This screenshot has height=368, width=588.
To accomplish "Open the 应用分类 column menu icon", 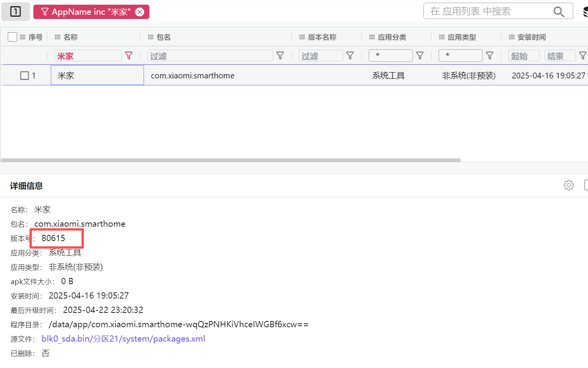I will (372, 37).
